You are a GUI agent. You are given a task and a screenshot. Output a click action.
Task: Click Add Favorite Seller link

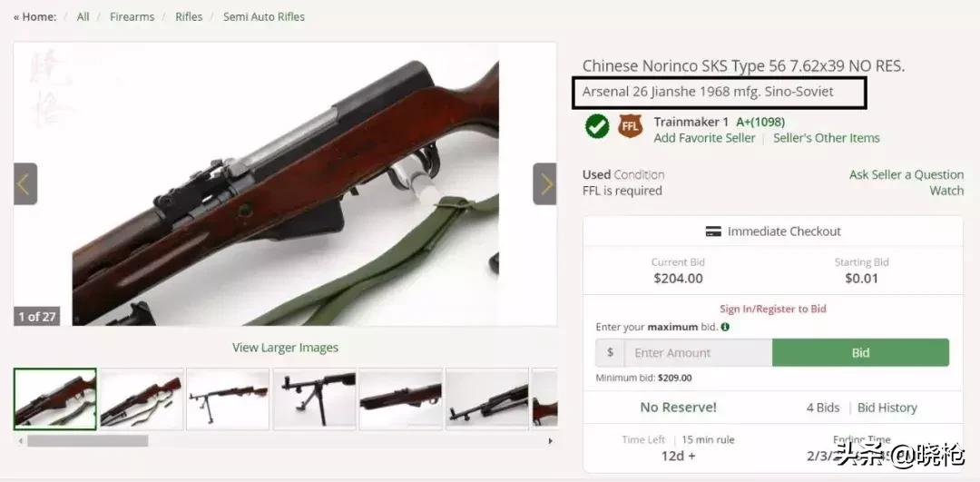704,138
